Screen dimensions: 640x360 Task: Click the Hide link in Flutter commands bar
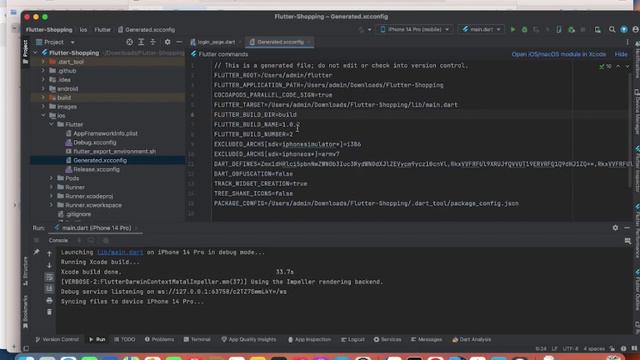tap(621, 54)
